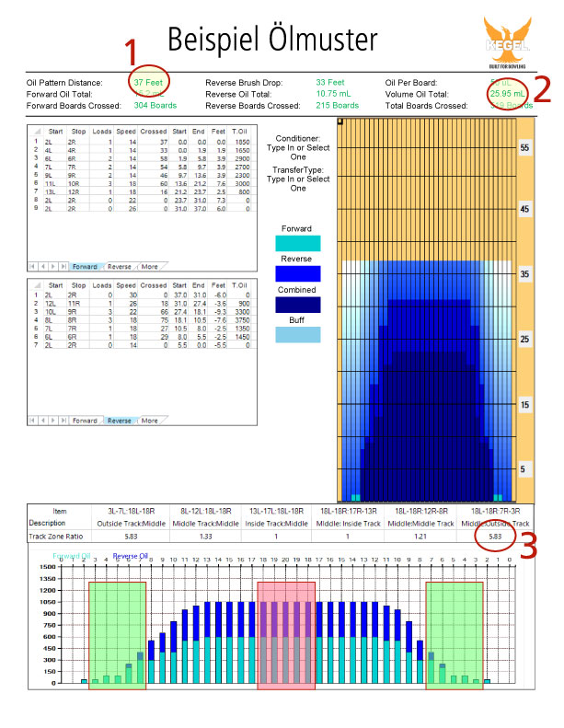Viewport: 564px width, 728px height.
Task: Click the cyan Forward color swatch
Action: (298, 243)
